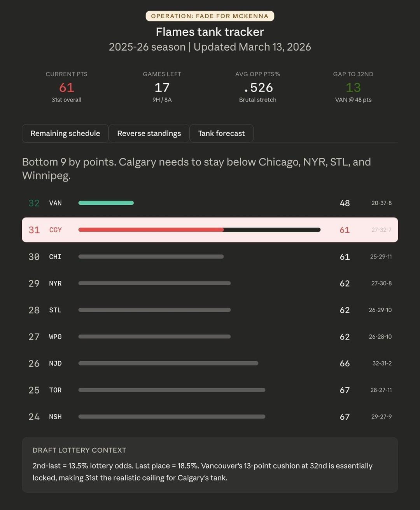The height and width of the screenshot is (510, 420).
Task: Click the Draft Lottery Context heading
Action: point(79,450)
